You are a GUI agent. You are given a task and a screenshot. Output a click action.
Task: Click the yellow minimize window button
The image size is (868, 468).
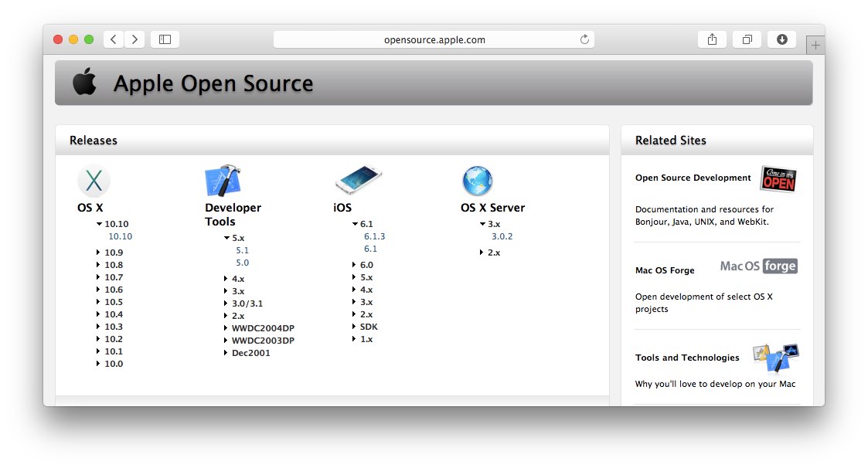[73, 39]
